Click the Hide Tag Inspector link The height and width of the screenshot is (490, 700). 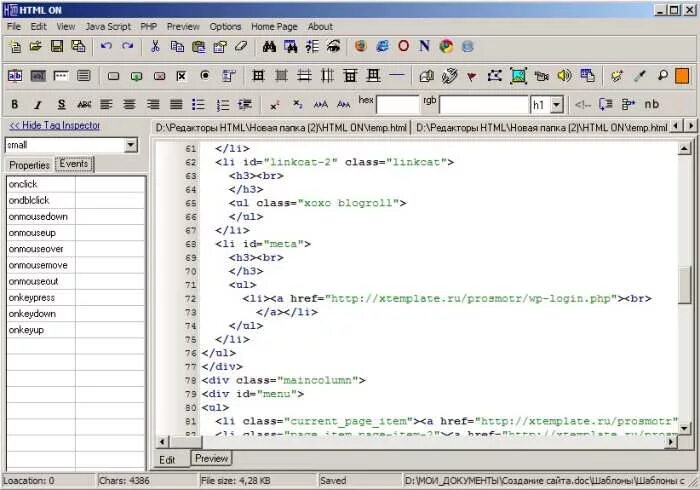[55, 125]
